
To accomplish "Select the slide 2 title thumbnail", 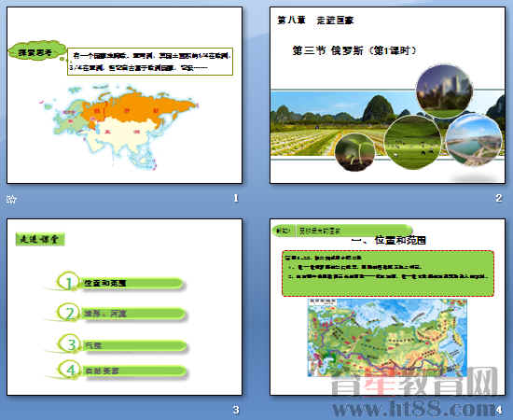I will pyautogui.click(x=387, y=95).
